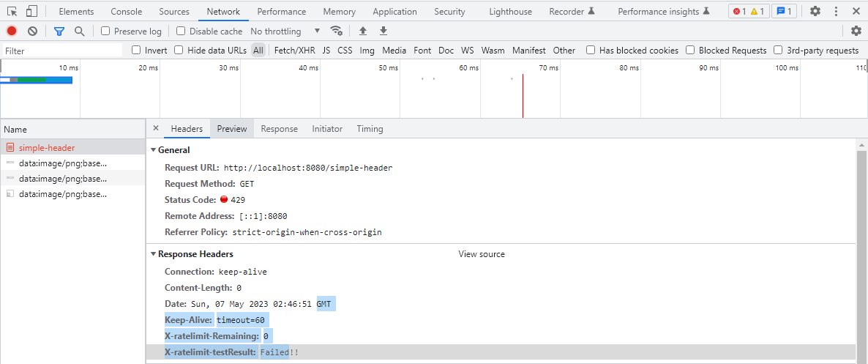Filter requests by WS type
This screenshot has width=868, height=364.
(x=468, y=51)
